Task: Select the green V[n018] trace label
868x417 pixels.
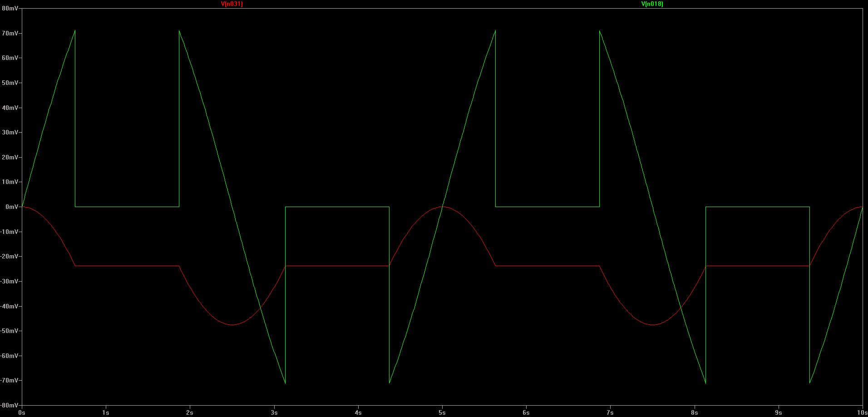Action: click(652, 4)
